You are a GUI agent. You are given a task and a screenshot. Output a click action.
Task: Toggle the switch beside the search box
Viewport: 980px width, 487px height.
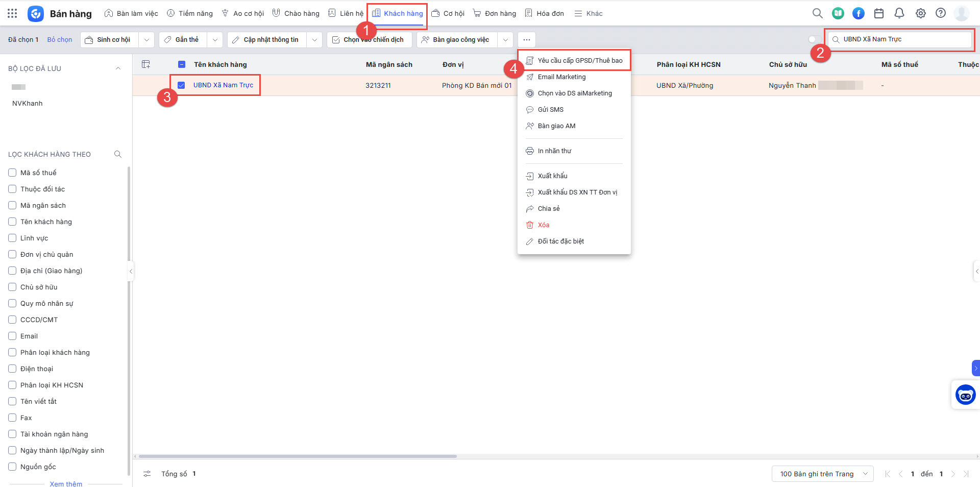815,39
